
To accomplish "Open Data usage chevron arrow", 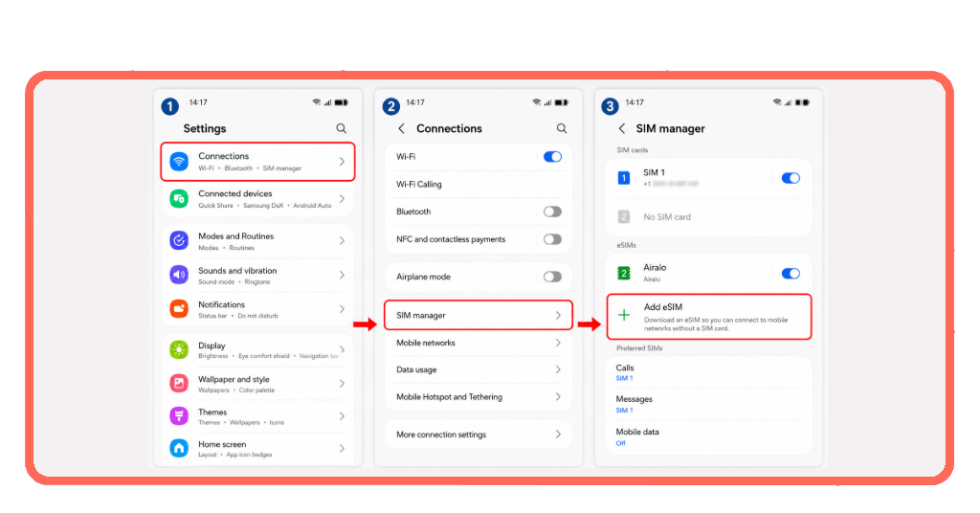I will coord(558,369).
